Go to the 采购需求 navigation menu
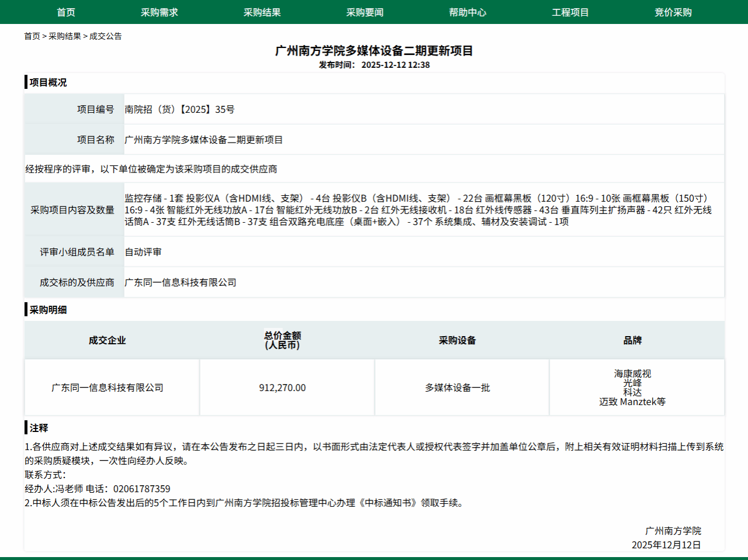Image resolution: width=748 pixels, height=560 pixels. 159,12
